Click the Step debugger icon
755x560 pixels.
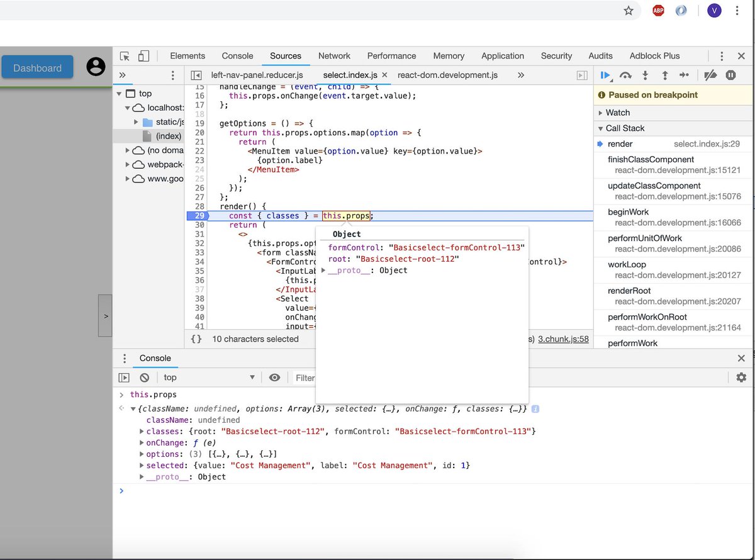684,76
